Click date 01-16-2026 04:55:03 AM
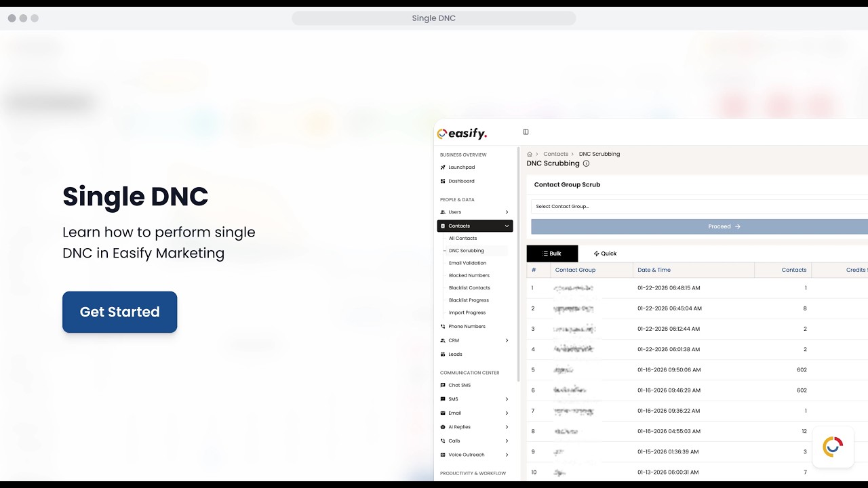868x488 pixels. click(669, 431)
